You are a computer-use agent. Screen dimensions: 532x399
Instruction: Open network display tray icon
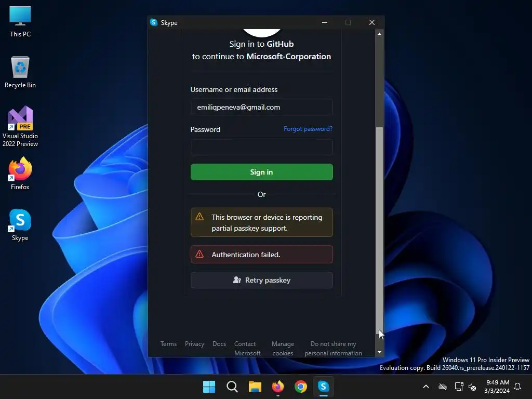(459, 387)
